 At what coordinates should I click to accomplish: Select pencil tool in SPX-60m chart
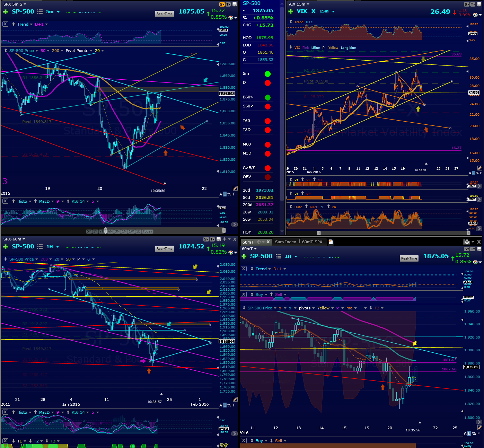click(235, 399)
